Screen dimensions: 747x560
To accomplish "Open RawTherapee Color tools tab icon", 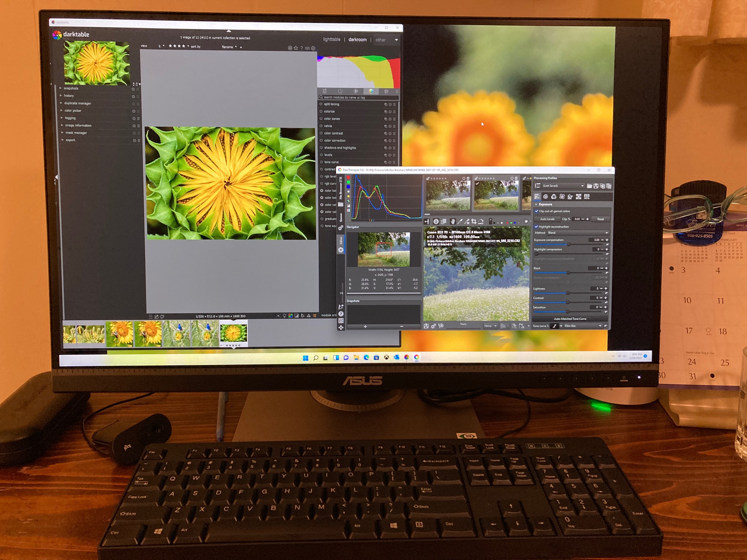I will tap(554, 197).
